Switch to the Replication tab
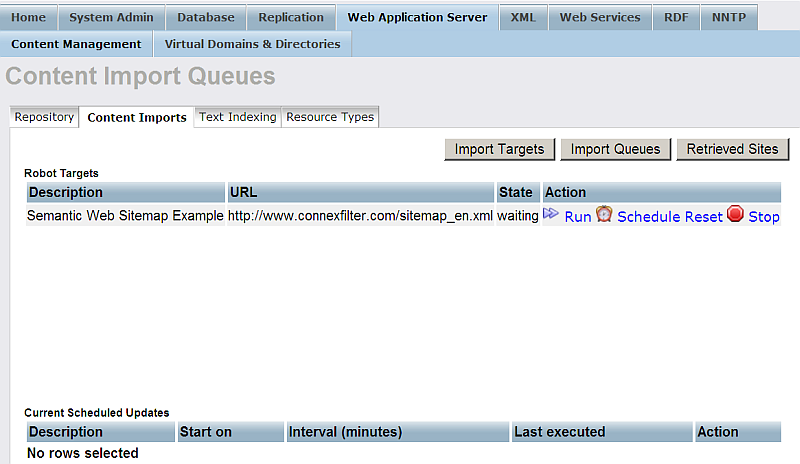 click(x=291, y=17)
